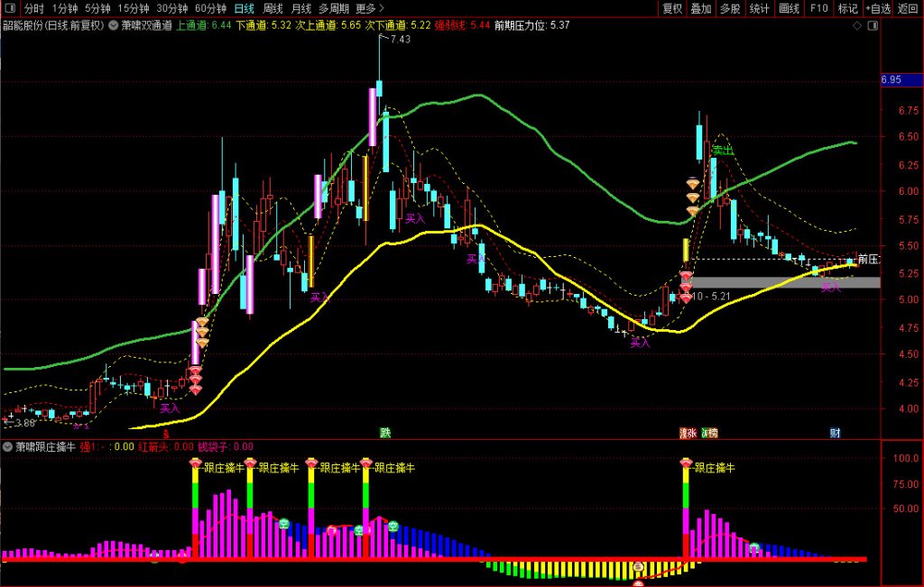This screenshot has height=587, width=924.
Task: Open the 更多 periods dropdown
Action: 365,8
